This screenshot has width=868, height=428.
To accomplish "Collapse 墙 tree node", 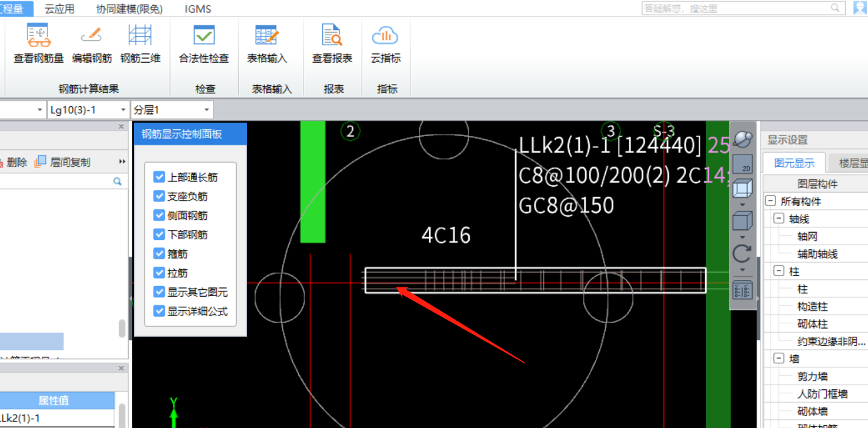I will coord(779,359).
